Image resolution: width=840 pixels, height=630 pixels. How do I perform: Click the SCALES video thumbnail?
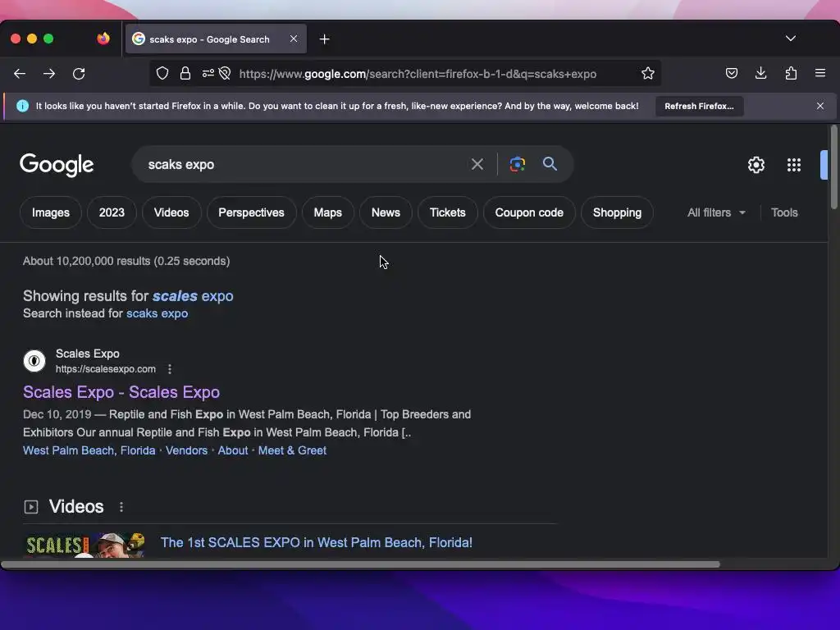(x=84, y=545)
